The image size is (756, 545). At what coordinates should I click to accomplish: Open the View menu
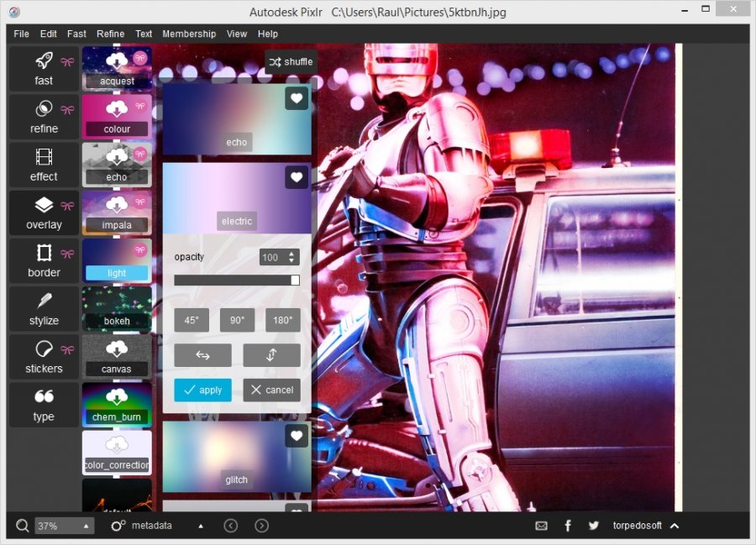tap(236, 34)
